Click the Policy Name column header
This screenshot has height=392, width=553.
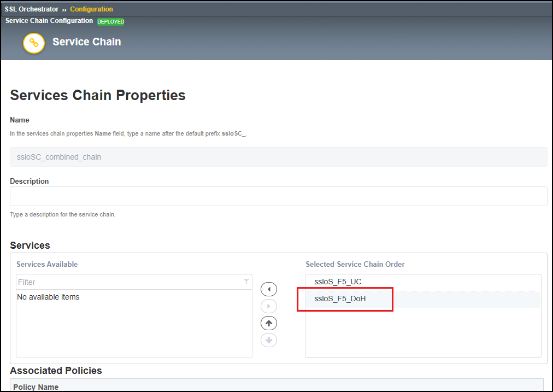coord(36,387)
